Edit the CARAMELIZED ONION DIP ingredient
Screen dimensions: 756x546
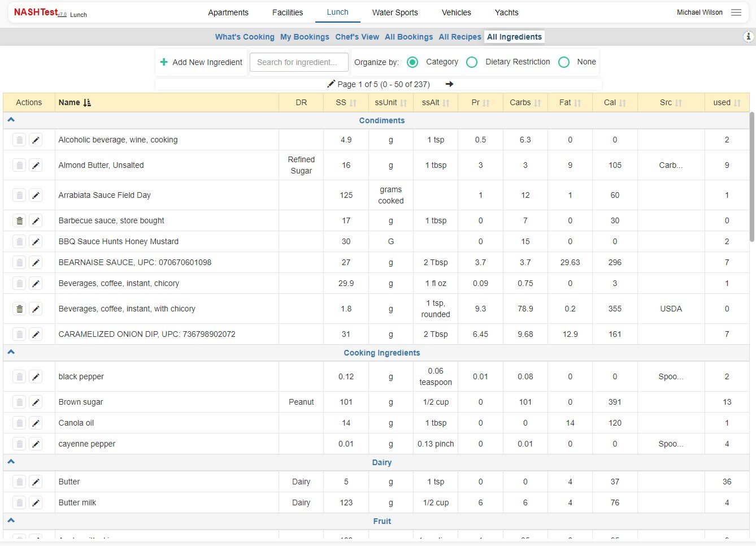coord(36,334)
